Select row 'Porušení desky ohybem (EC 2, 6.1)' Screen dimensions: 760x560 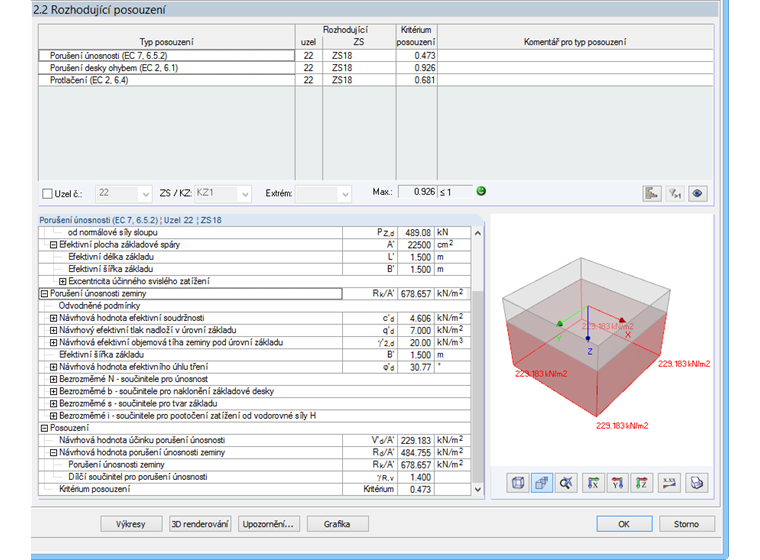click(376, 68)
